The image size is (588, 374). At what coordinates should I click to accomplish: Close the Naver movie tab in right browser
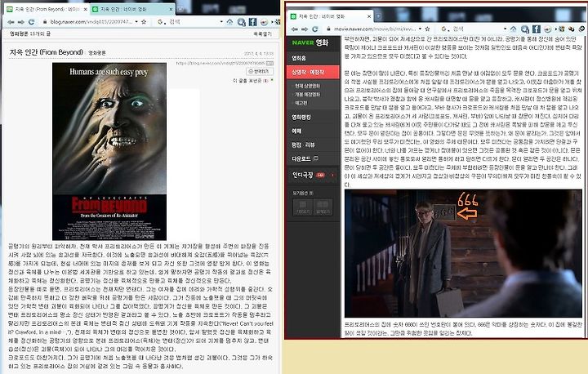(369, 16)
